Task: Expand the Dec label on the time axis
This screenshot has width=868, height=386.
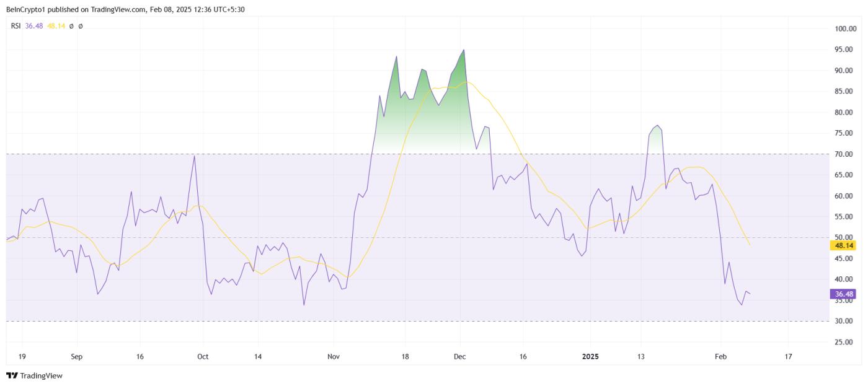Action: (x=459, y=356)
